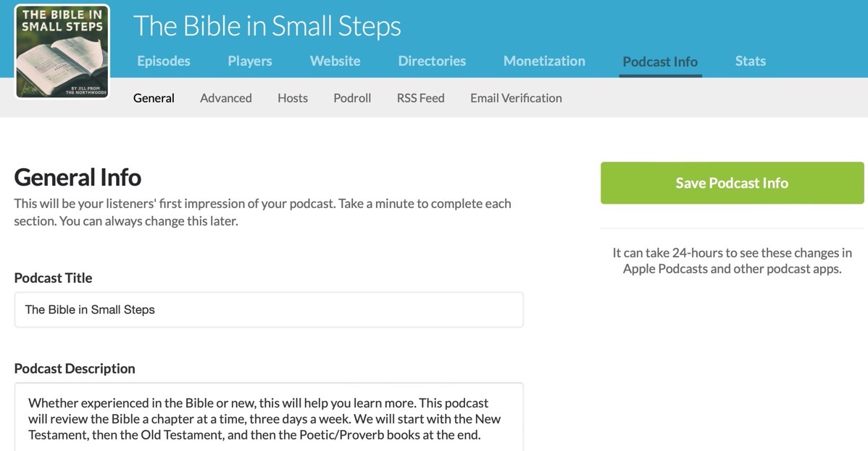Go to the Website tab

pos(335,61)
